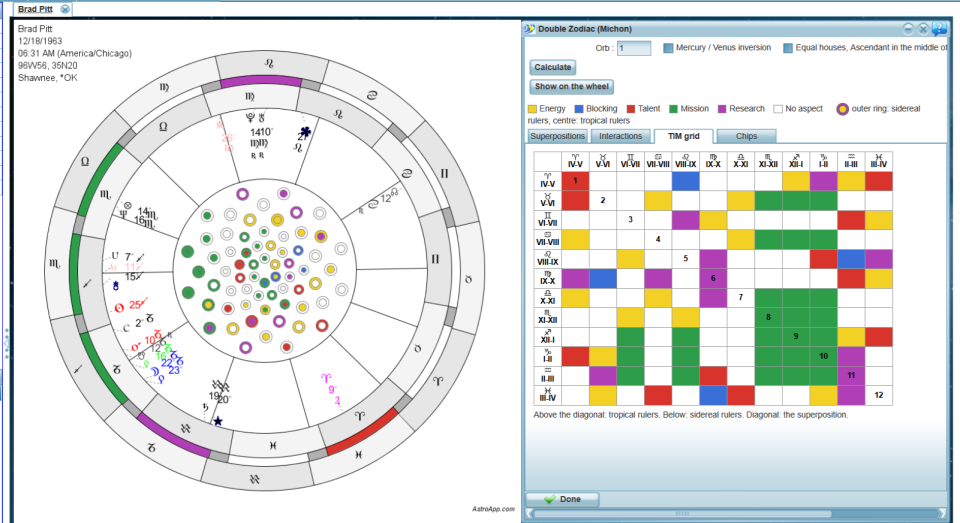Select the Libra sign on the inner ring
This screenshot has width=960, height=523.
click(x=163, y=127)
